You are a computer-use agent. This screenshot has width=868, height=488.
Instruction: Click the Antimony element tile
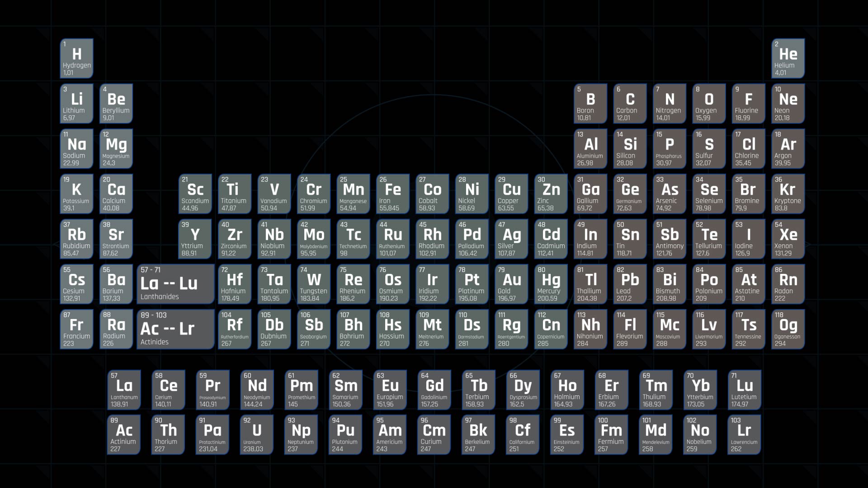[x=670, y=239]
